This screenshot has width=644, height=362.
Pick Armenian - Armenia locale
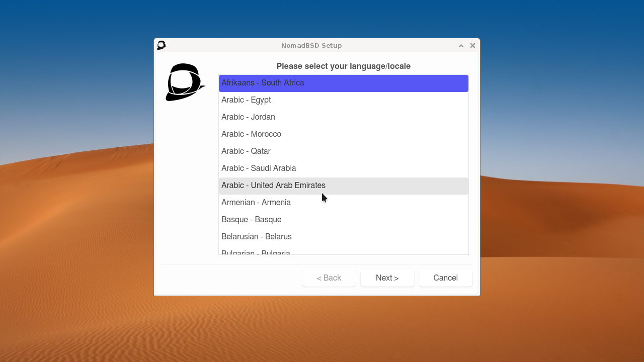[x=344, y=203]
